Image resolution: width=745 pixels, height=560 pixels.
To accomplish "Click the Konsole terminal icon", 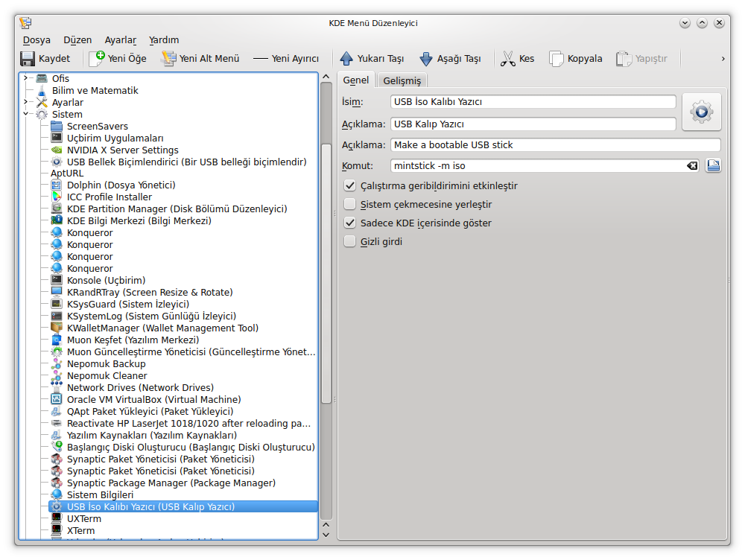I will tap(57, 280).
